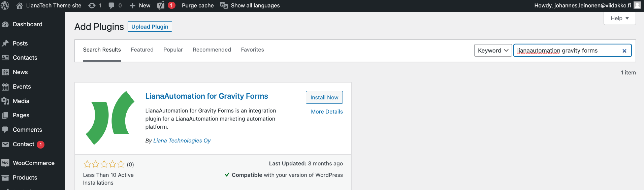Expand the Help panel
Screen dimensions: 644x190
(x=619, y=18)
